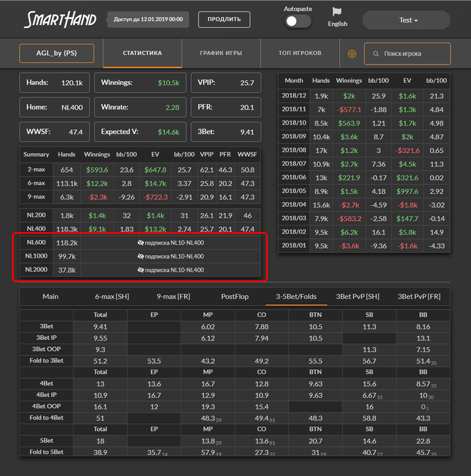The height and width of the screenshot is (476, 471).
Task: Click the 2018/12 month row
Action: click(364, 96)
